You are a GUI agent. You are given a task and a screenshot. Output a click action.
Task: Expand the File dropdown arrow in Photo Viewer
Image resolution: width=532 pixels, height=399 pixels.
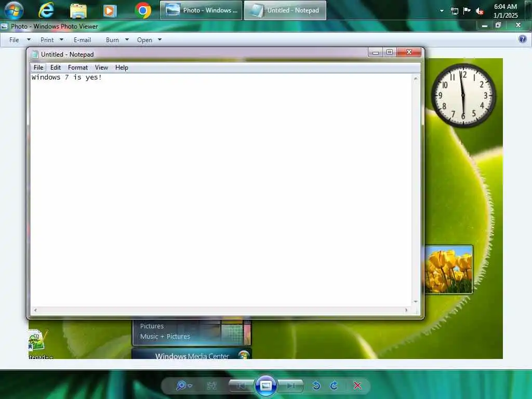tap(29, 39)
